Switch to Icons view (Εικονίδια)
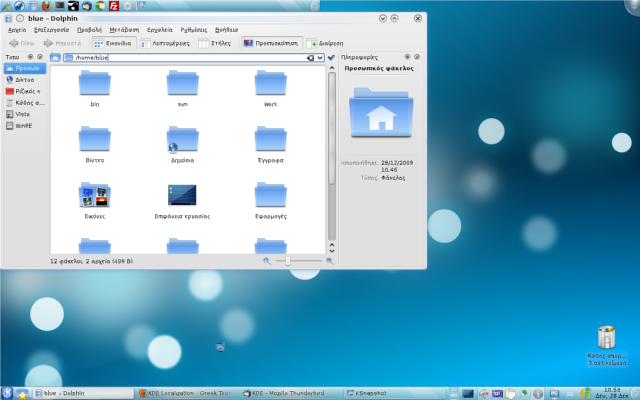Image resolution: width=640 pixels, height=400 pixels. [113, 43]
